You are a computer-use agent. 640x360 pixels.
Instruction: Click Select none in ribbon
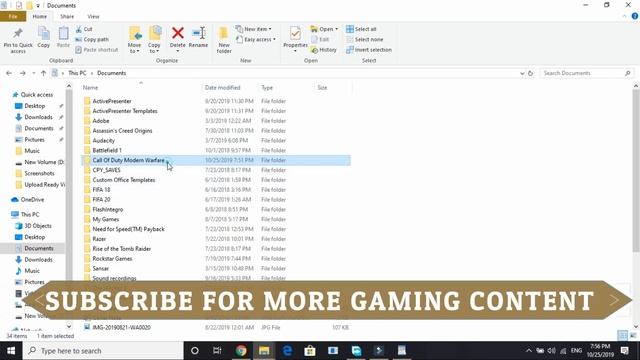pyautogui.click(x=364, y=40)
